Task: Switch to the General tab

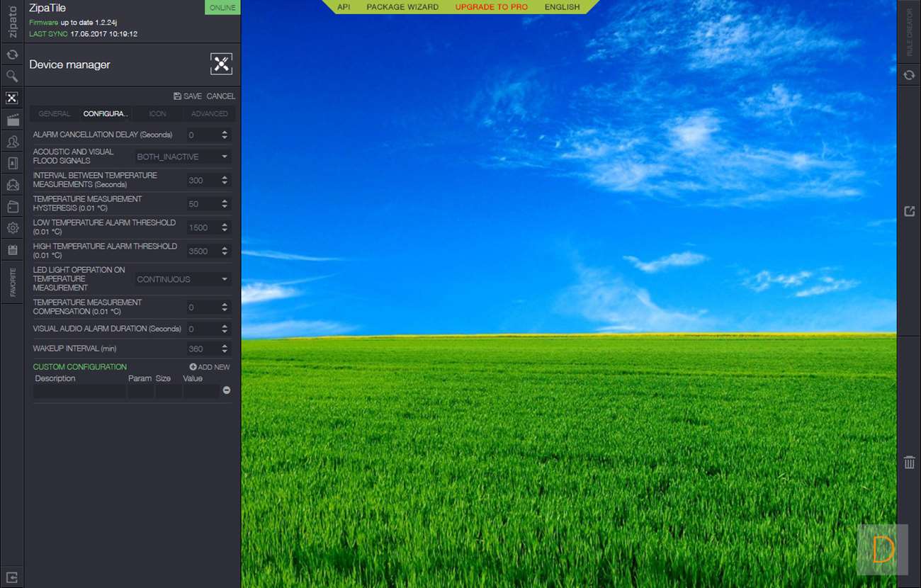Action: tap(55, 114)
